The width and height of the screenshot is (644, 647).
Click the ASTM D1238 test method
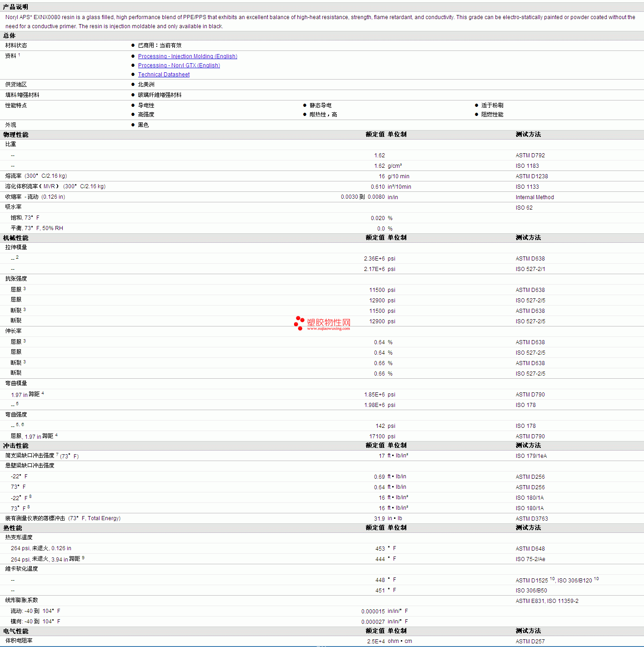532,176
